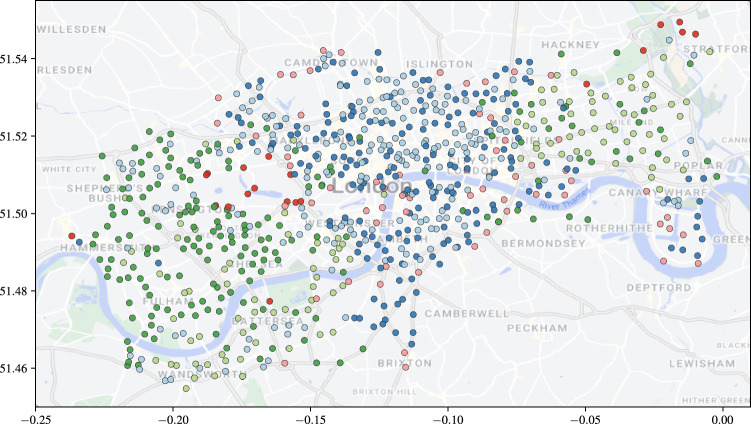
Task: Click the red marker just above BATTERSEA label
Action: point(270,301)
